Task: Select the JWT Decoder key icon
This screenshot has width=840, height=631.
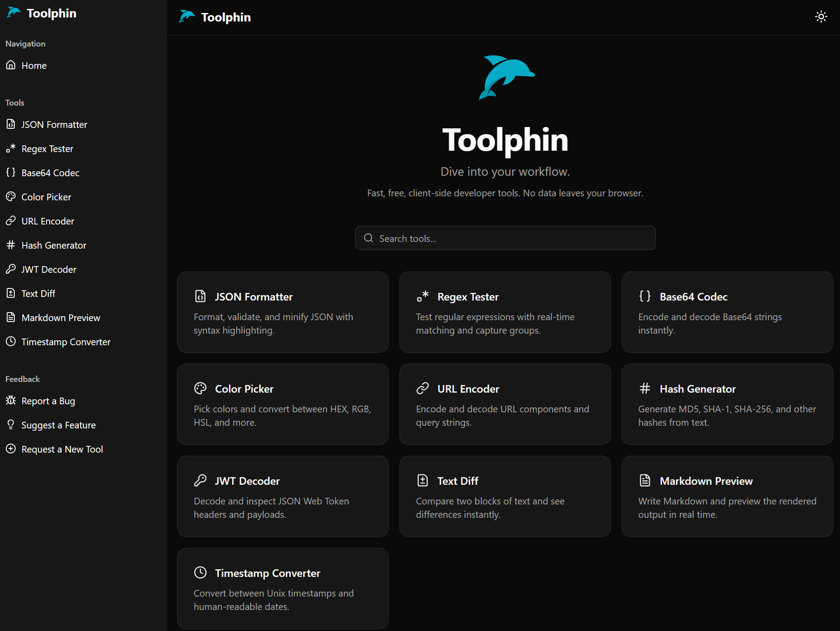Action: tap(11, 269)
